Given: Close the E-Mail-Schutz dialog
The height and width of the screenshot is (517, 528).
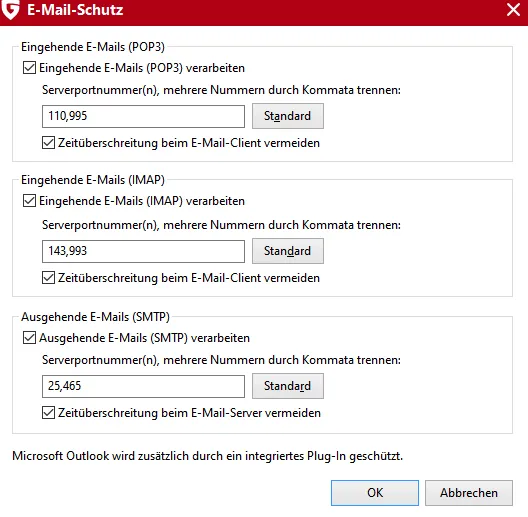Looking at the screenshot, I should click(513, 10).
